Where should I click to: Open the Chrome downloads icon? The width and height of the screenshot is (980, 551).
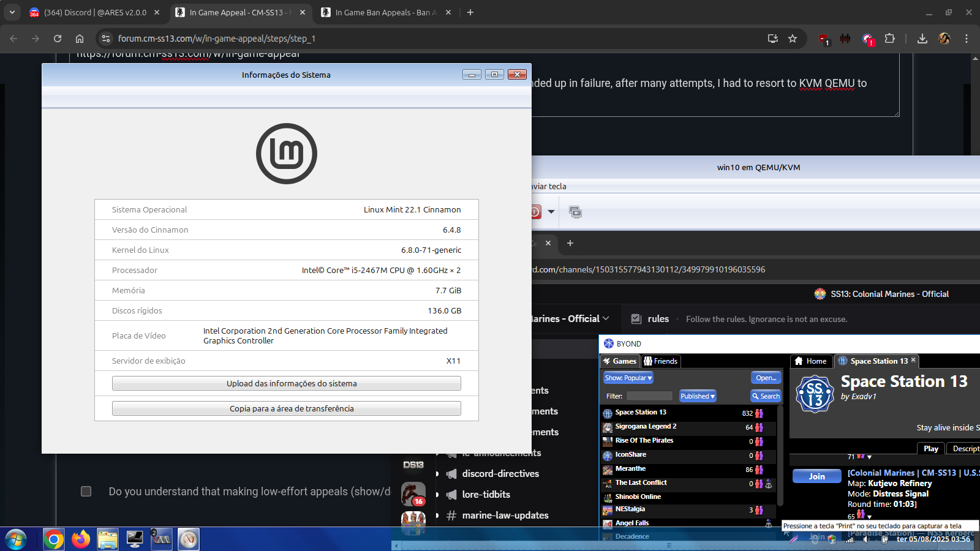(x=922, y=39)
